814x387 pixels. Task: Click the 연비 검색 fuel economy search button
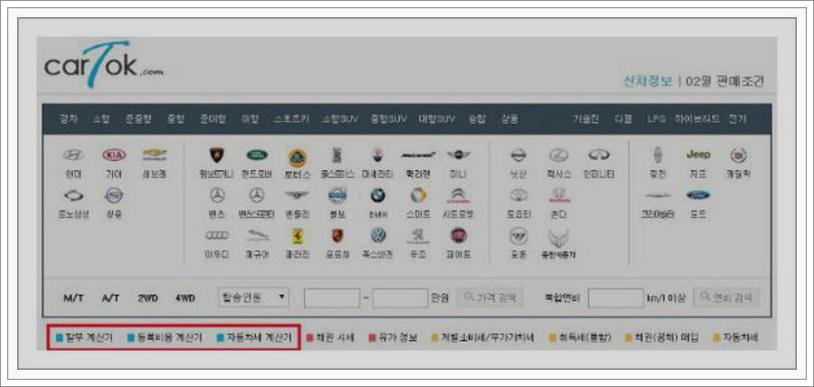pyautogui.click(x=726, y=298)
